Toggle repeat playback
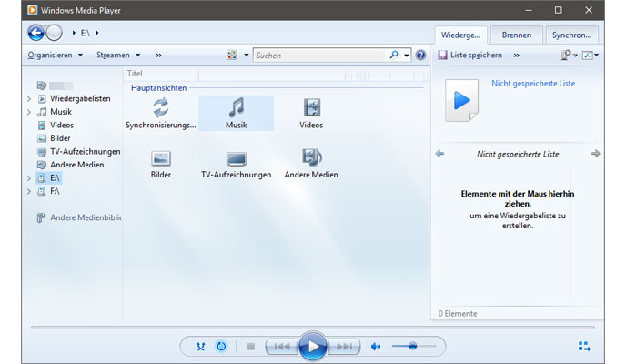626x364 pixels. tap(221, 346)
